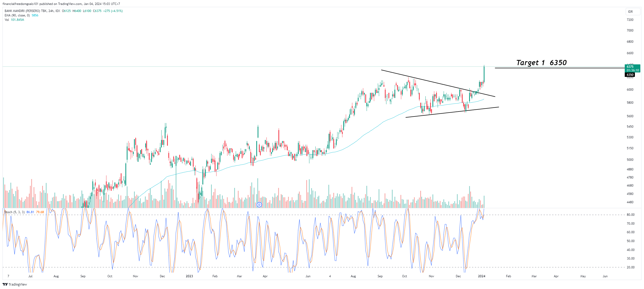Click the TradingView logo at the bottom left
Screen dimensions: 644x289
pyautogui.click(x=15, y=284)
